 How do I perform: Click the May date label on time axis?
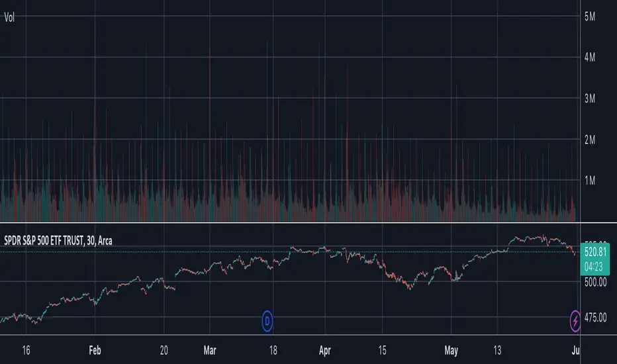(x=451, y=350)
